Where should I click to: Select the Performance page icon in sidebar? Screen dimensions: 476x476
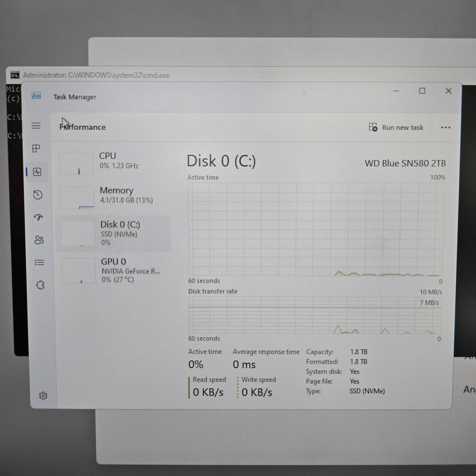pyautogui.click(x=37, y=172)
